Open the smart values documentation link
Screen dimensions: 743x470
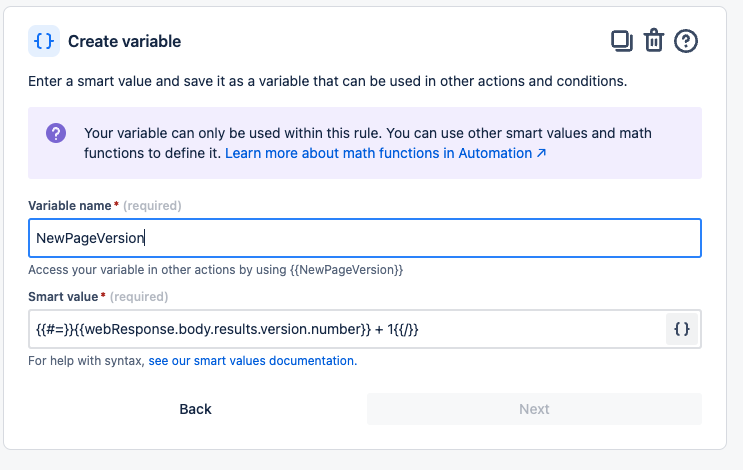point(253,361)
